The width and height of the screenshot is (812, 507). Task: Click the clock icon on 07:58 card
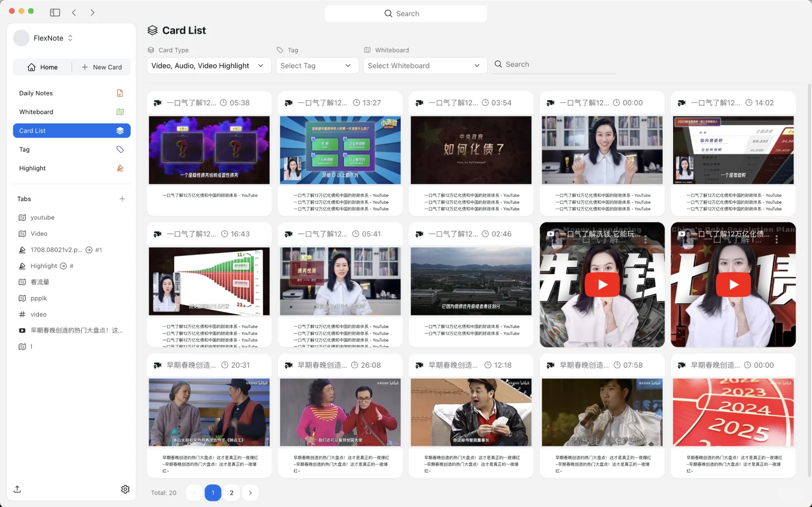(x=617, y=365)
